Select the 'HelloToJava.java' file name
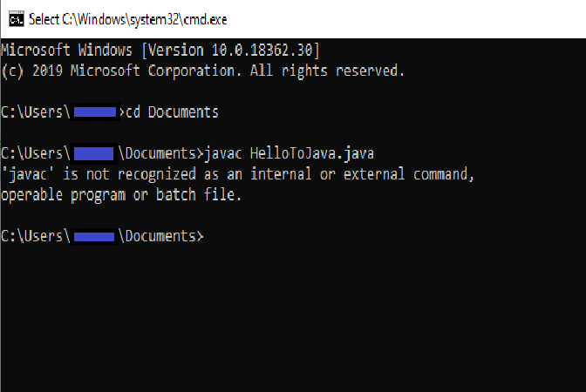Viewport: 586px width, 392px height. tap(311, 153)
